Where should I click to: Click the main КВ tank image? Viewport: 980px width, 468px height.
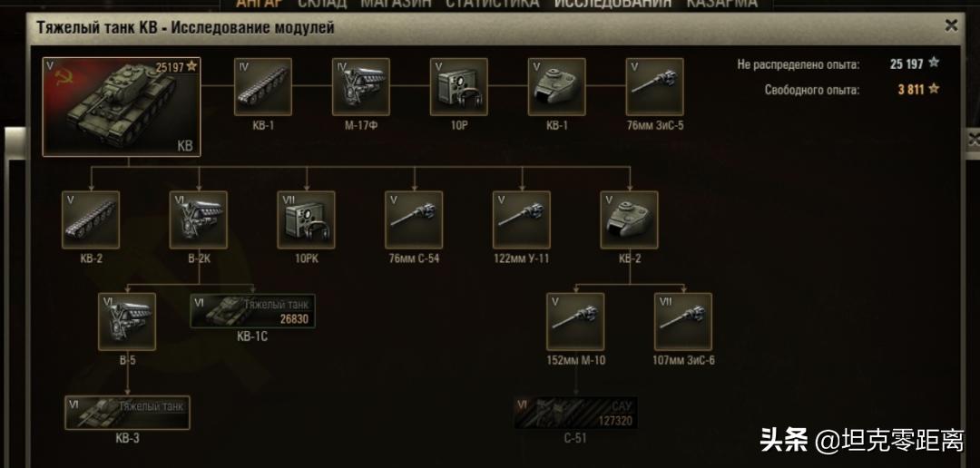pos(122,107)
